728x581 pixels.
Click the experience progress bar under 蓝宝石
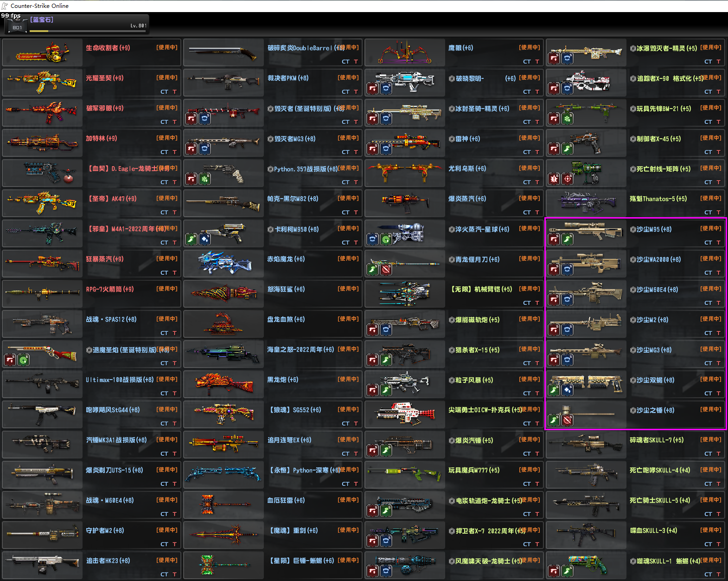point(88,31)
